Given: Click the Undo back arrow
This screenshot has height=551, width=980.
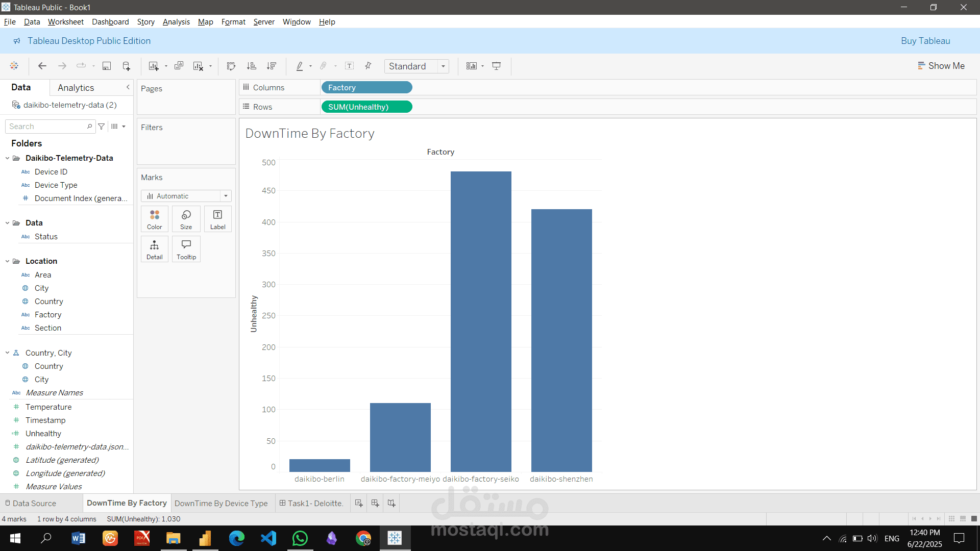Looking at the screenshot, I should tap(42, 66).
